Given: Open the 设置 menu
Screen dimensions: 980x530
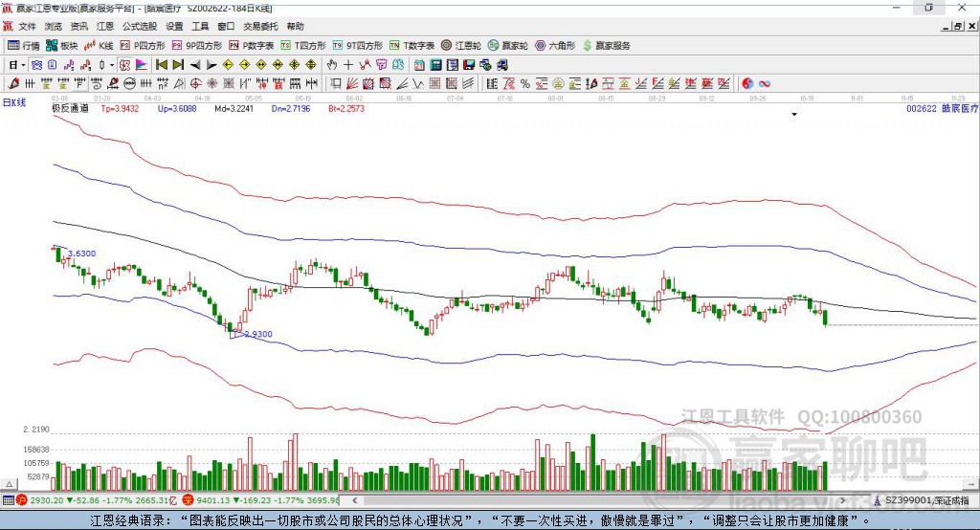Looking at the screenshot, I should pyautogui.click(x=174, y=26).
